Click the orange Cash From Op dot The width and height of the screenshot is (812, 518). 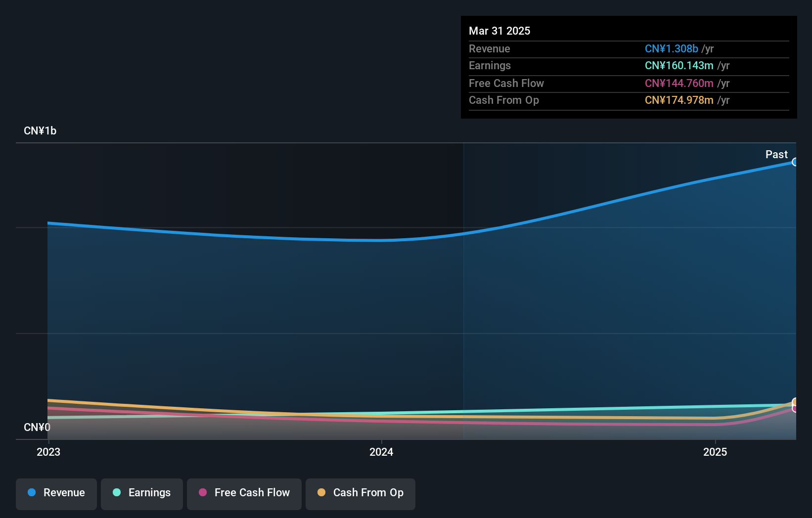(321, 492)
